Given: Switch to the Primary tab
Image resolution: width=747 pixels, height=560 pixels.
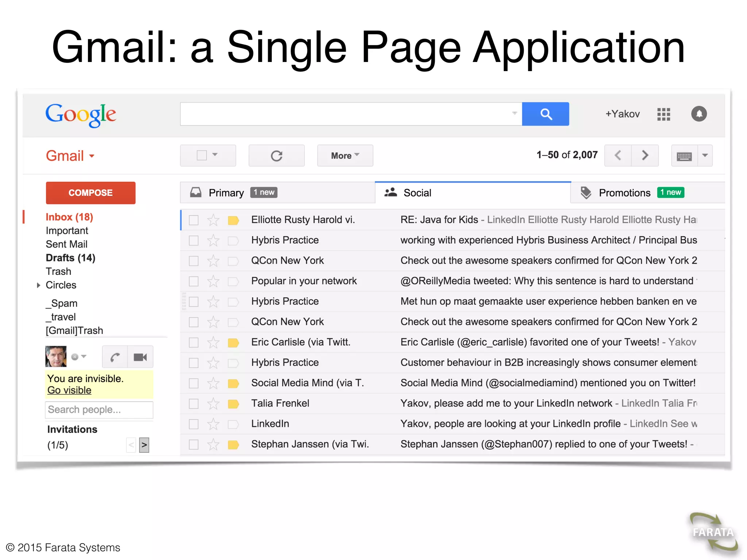Looking at the screenshot, I should (x=226, y=193).
